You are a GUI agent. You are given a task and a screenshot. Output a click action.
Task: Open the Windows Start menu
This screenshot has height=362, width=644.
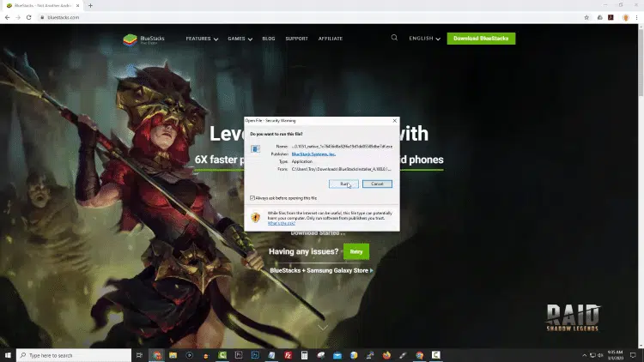[8, 355]
